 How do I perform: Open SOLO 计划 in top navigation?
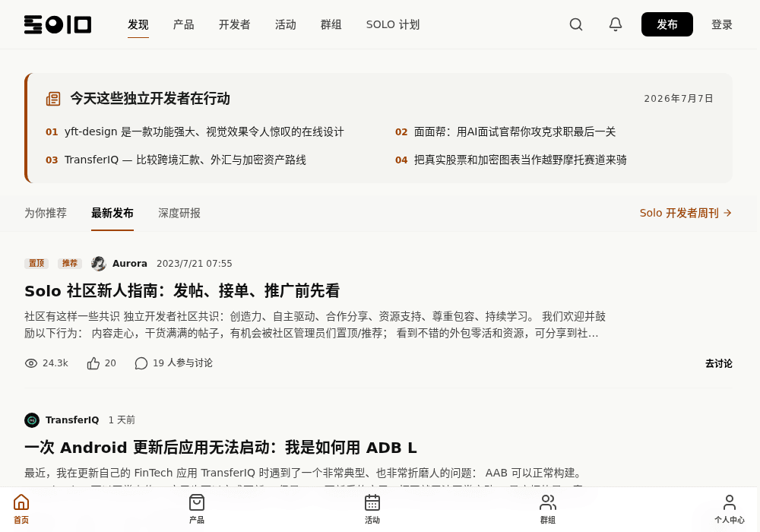[393, 25]
